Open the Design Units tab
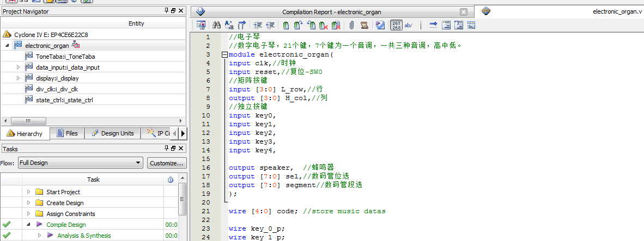The image size is (644, 241). 112,133
